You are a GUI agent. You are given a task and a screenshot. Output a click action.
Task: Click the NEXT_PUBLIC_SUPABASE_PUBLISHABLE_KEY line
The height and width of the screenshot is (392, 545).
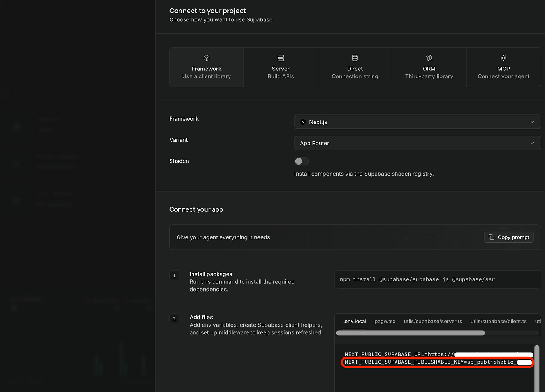[x=438, y=362]
